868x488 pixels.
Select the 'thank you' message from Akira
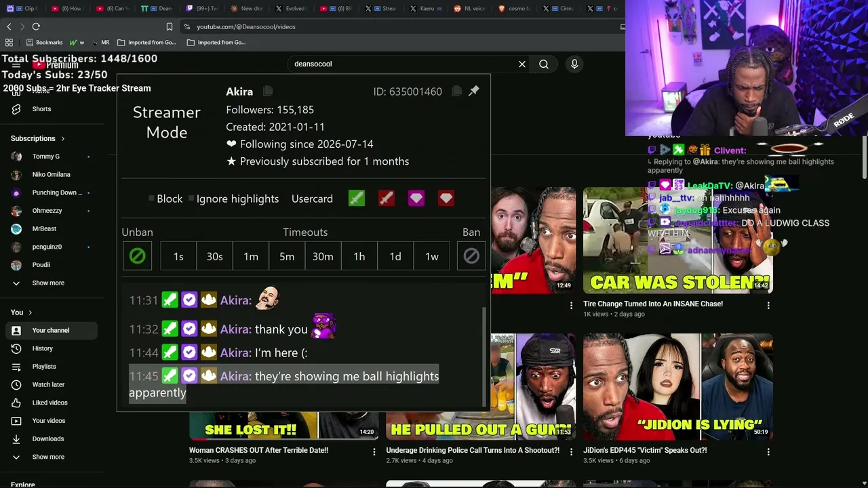click(281, 329)
